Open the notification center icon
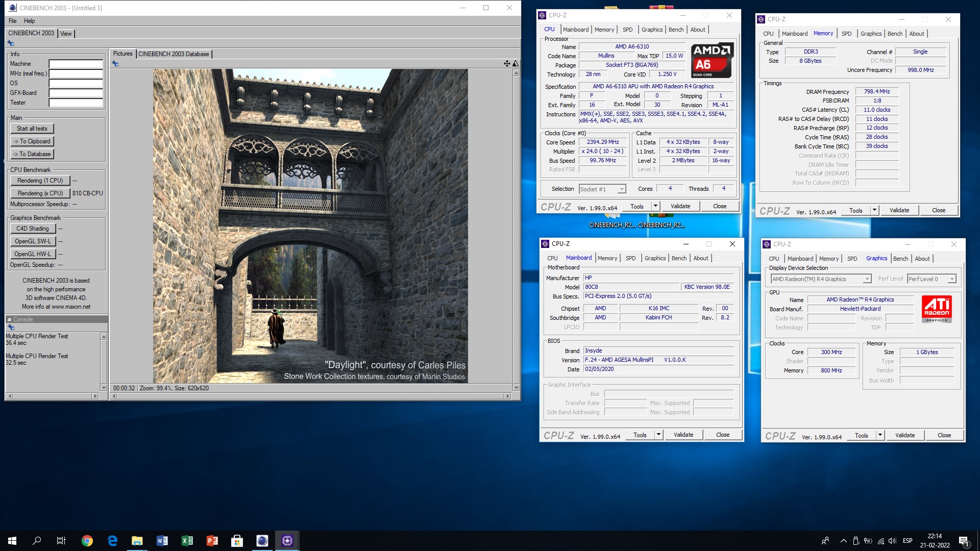The width and height of the screenshot is (980, 551). point(964,541)
